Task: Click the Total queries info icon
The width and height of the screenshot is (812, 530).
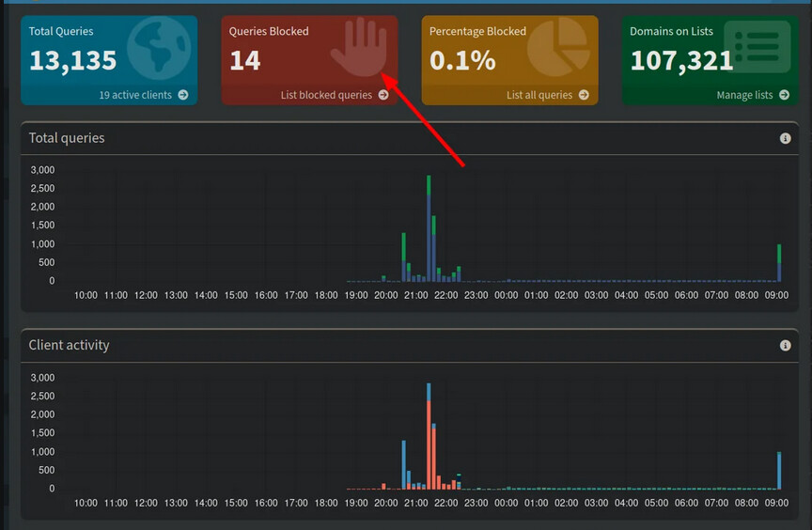Action: 785,138
